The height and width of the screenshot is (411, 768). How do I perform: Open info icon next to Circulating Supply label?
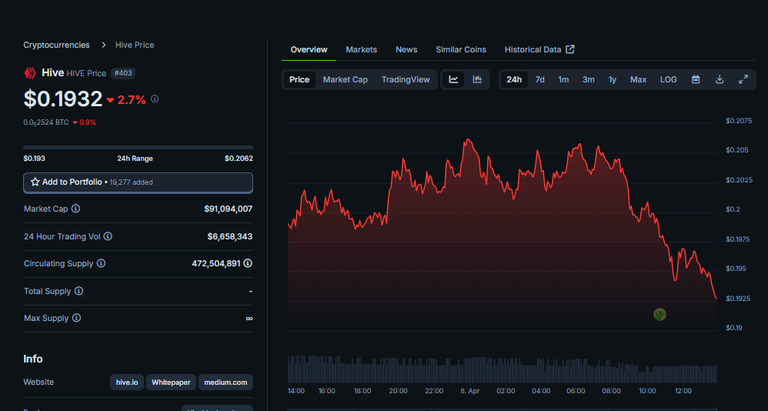[x=101, y=264]
